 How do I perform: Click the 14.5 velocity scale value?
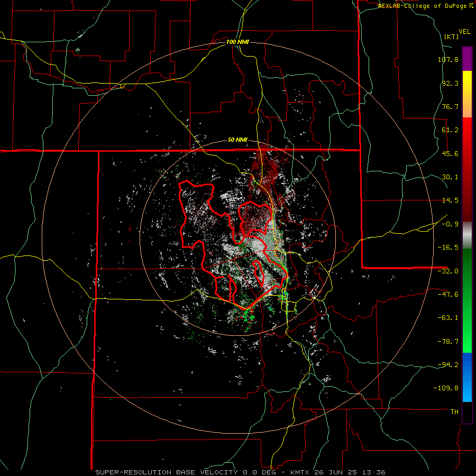[x=450, y=200]
